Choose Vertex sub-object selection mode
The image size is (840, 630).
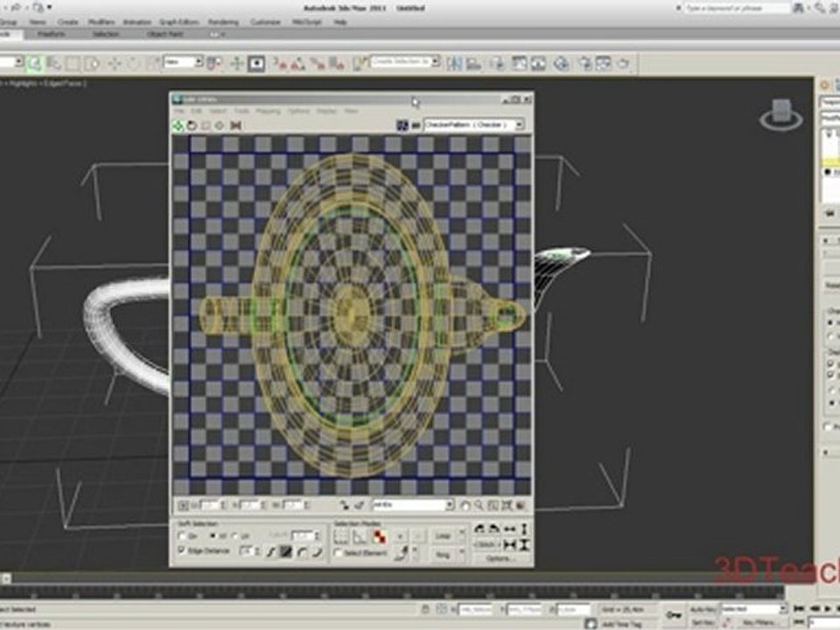coord(341,536)
